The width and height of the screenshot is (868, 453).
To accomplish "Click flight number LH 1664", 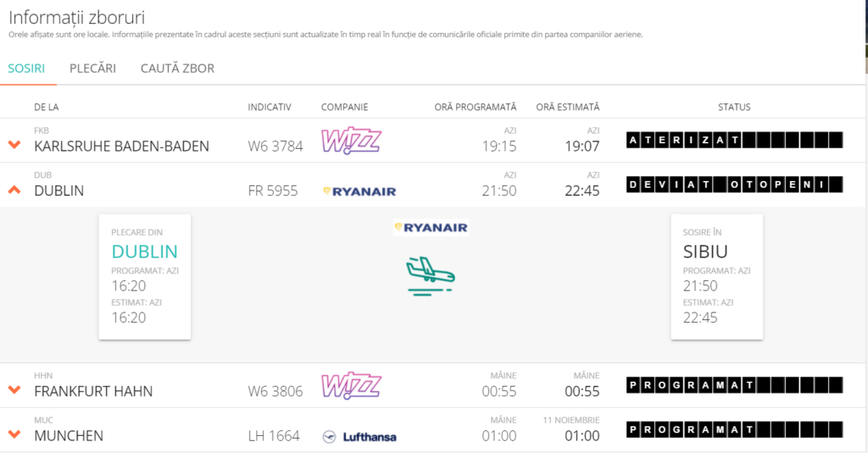I will tap(274, 436).
